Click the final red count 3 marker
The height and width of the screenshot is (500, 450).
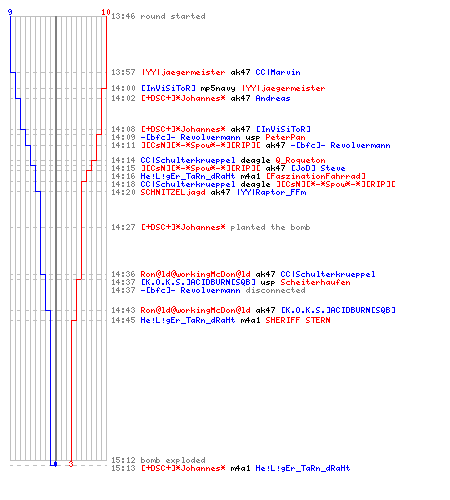(x=71, y=464)
